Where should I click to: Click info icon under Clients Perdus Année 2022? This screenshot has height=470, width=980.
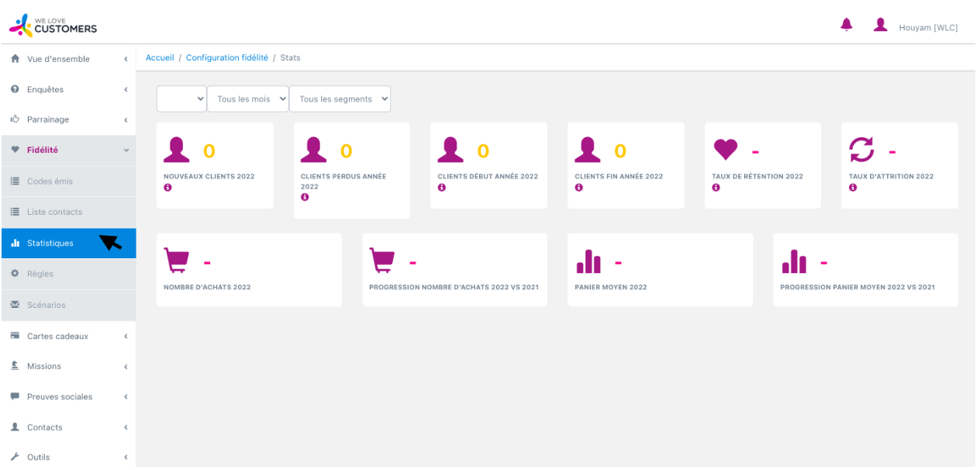pos(305,197)
